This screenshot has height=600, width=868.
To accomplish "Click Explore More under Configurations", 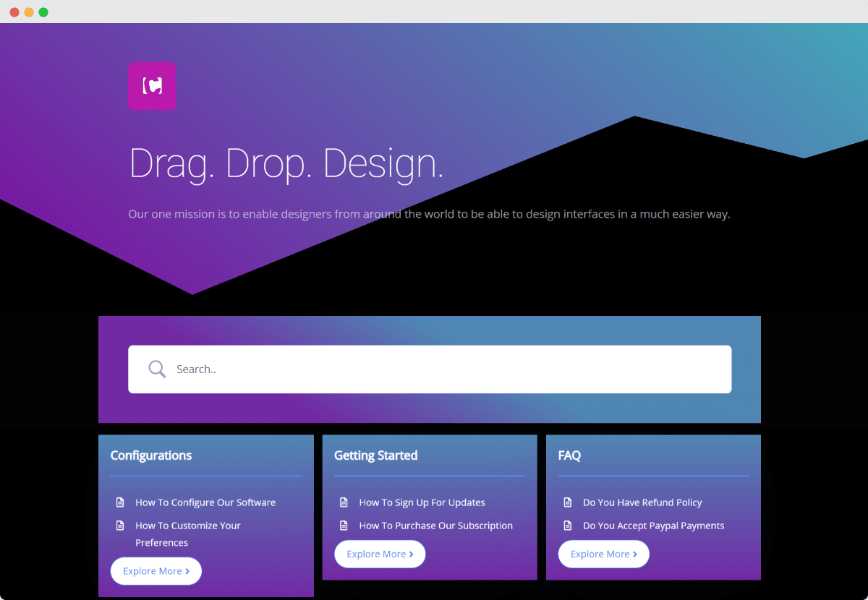I will [156, 571].
